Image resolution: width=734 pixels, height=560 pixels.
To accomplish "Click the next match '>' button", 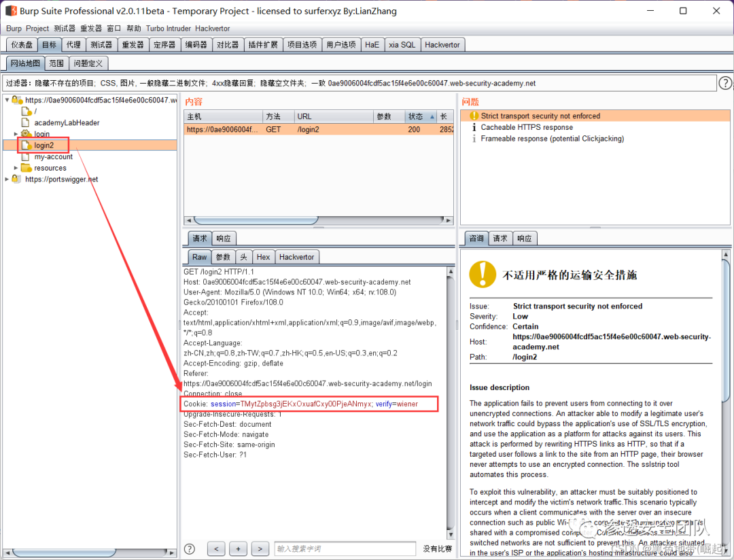I will [260, 548].
